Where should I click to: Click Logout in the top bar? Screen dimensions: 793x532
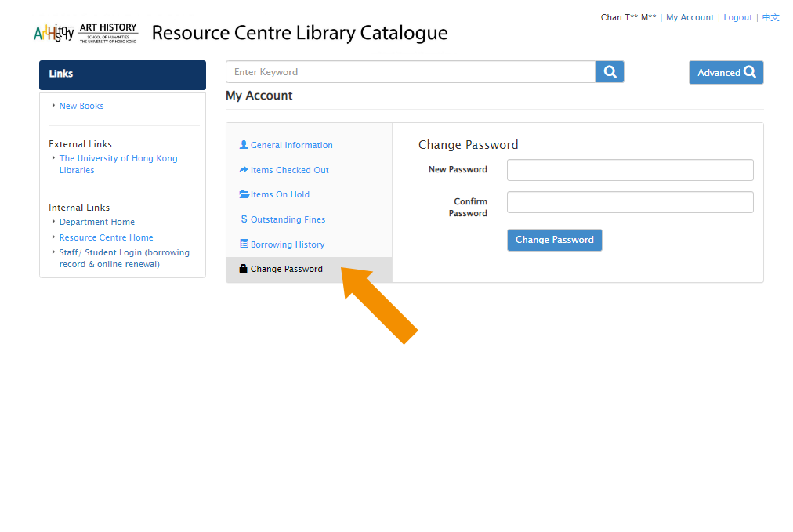(737, 17)
